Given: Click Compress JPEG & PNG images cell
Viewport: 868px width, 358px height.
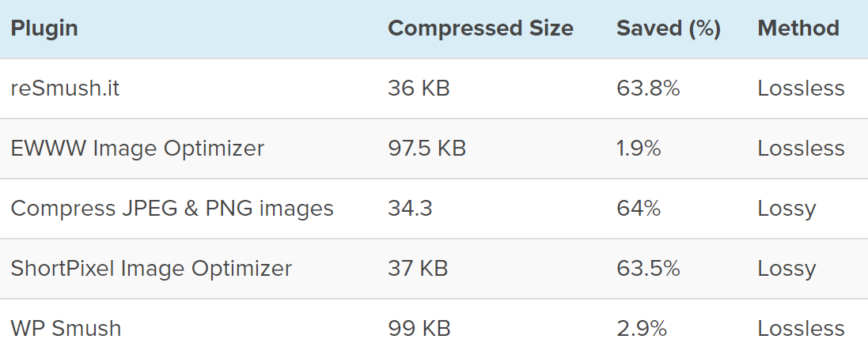Looking at the screenshot, I should tap(172, 209).
